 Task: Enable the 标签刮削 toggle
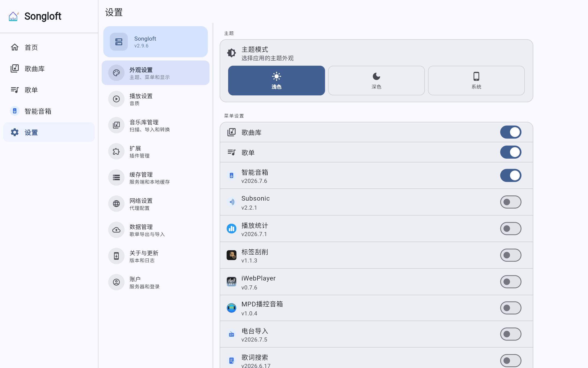point(511,255)
